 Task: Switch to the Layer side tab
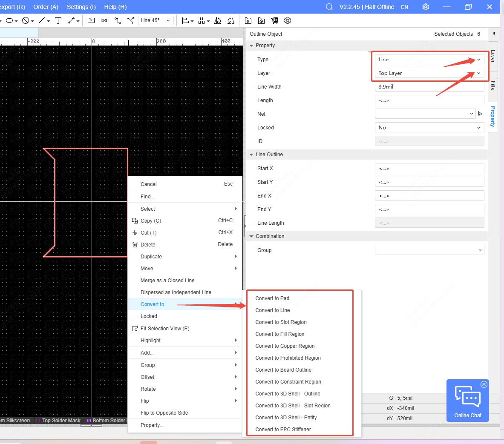click(493, 56)
